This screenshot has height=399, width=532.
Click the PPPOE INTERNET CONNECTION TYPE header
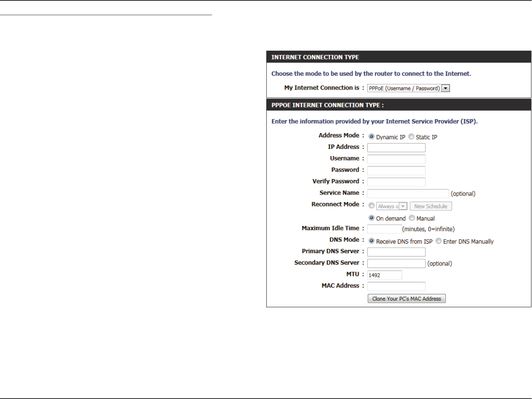327,105
